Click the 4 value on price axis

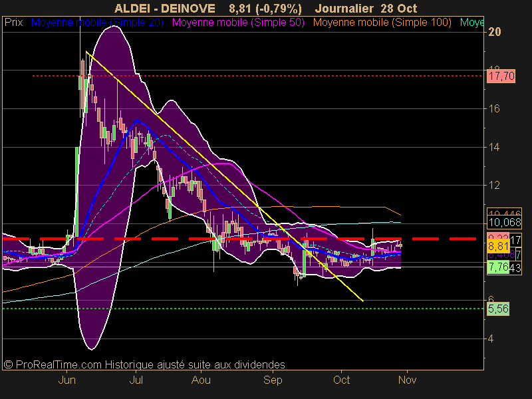tap(491, 338)
